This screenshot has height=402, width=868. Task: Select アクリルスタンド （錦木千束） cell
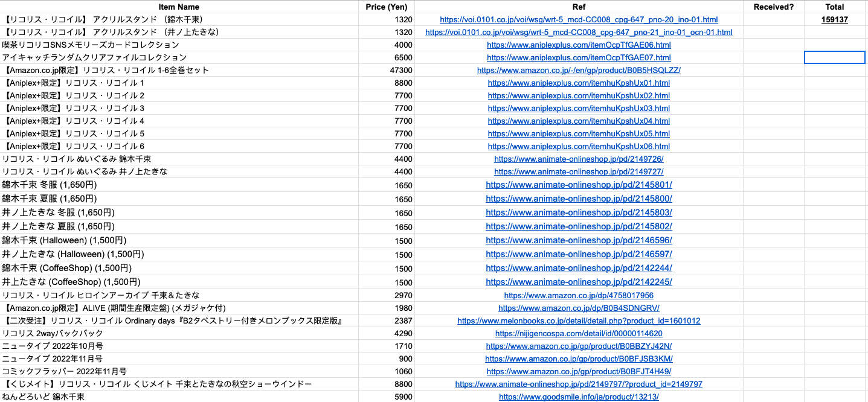(179, 20)
